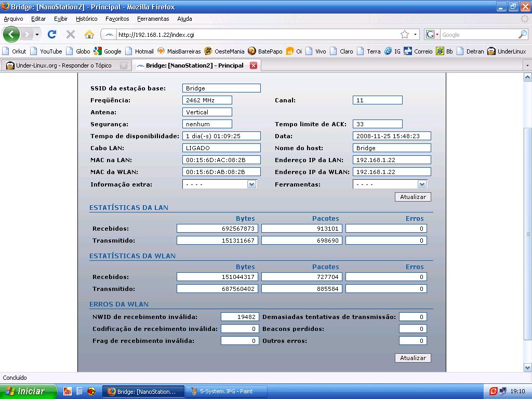Bookmark this page with the star icon
Image resolution: width=532 pixels, height=399 pixels.
pos(404,35)
